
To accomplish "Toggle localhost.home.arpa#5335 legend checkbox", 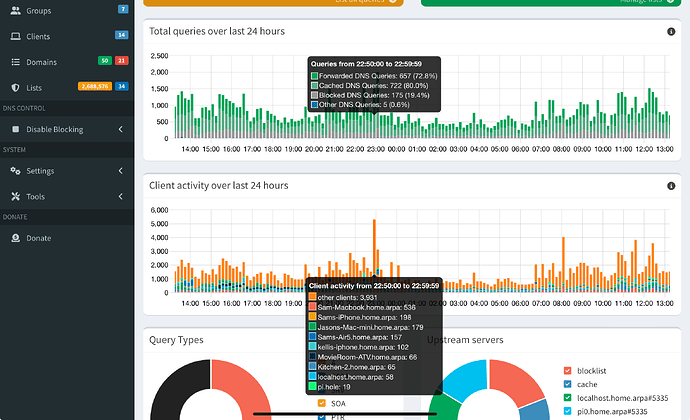I will coord(567,398).
